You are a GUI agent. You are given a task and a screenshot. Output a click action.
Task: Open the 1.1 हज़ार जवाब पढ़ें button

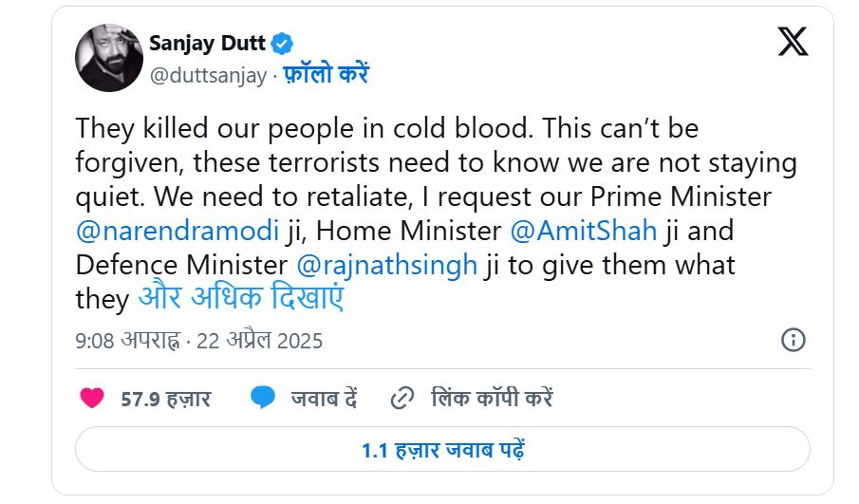tap(442, 449)
